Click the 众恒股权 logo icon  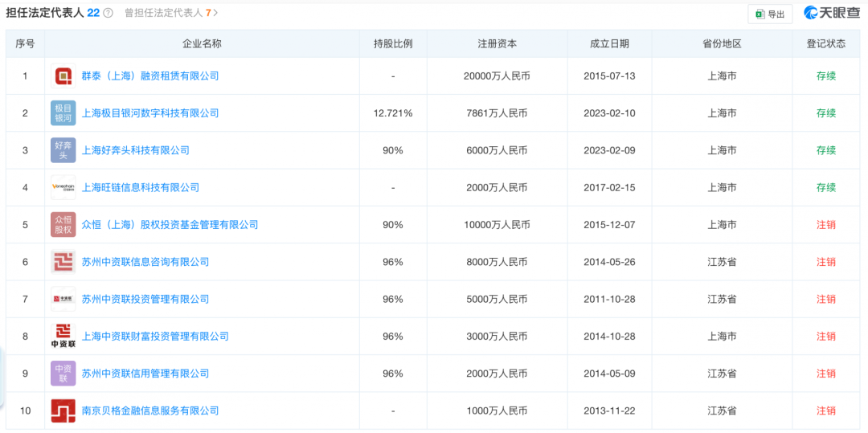coord(63,225)
